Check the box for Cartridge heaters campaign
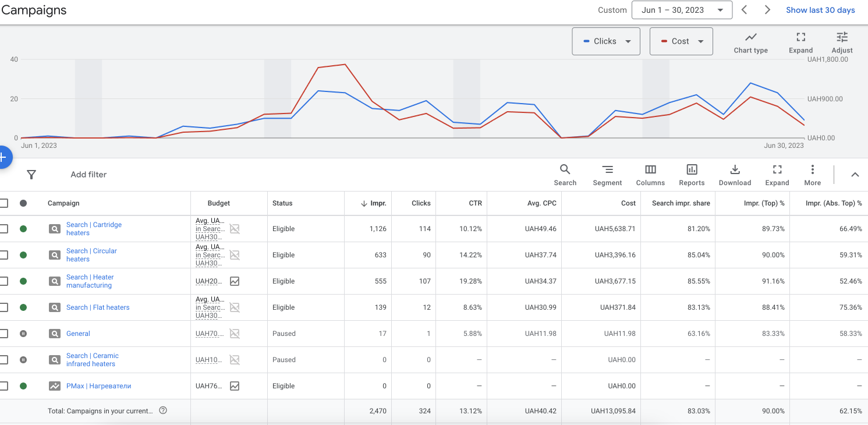Viewport: 868px width, 425px height. [x=4, y=229]
